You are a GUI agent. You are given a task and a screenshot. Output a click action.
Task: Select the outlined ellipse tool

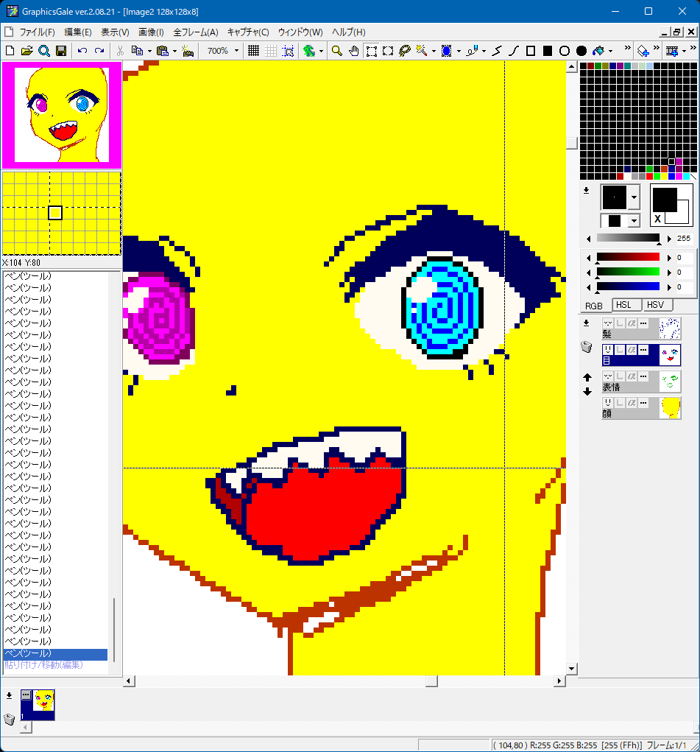565,51
